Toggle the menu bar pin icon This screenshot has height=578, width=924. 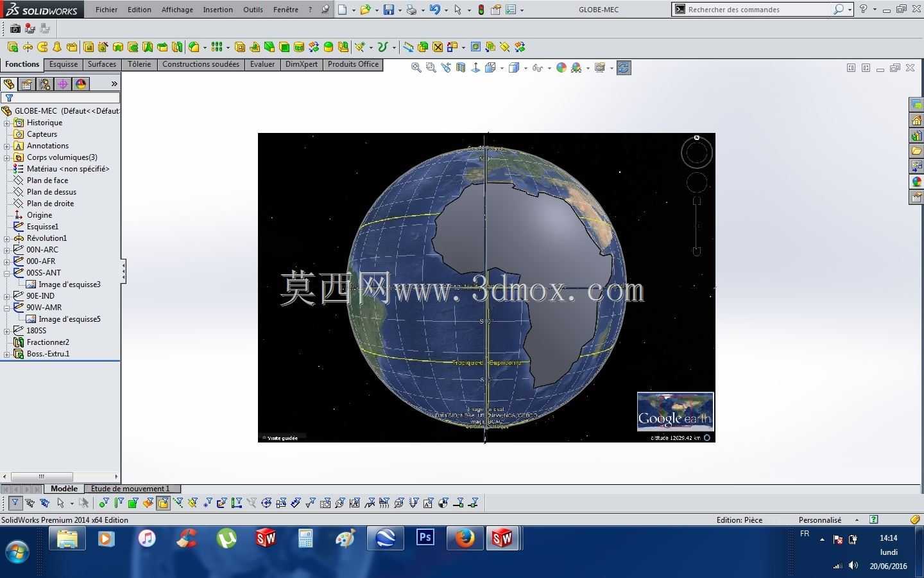[x=325, y=10]
